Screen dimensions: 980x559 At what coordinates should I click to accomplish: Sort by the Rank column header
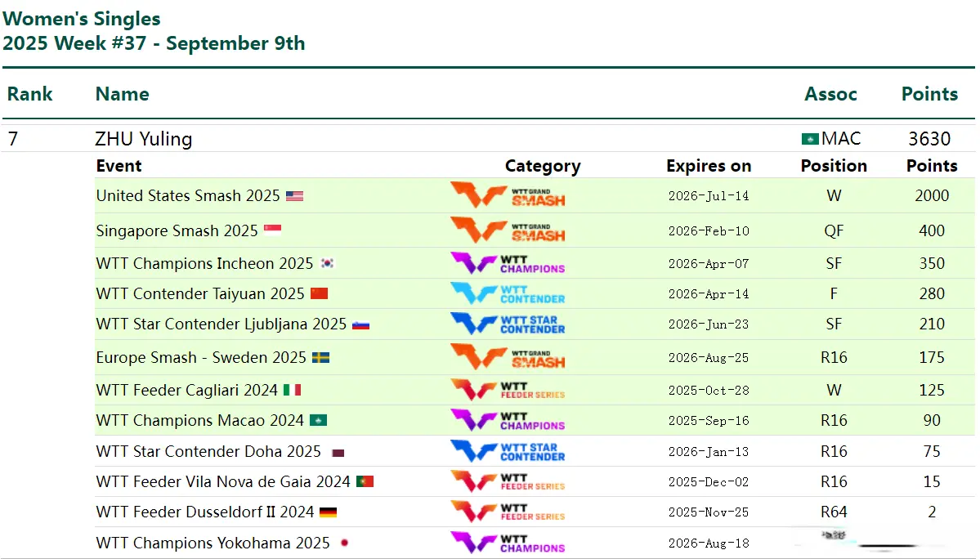coord(29,94)
